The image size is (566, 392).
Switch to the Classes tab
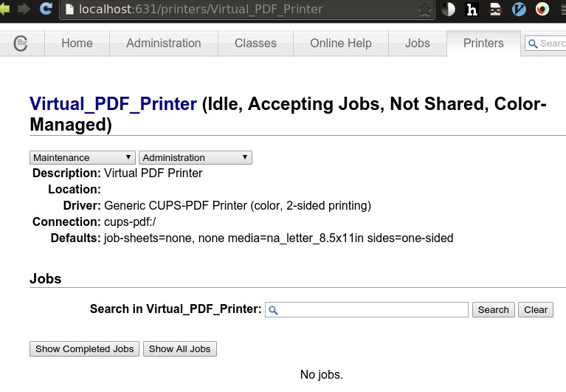coord(255,44)
